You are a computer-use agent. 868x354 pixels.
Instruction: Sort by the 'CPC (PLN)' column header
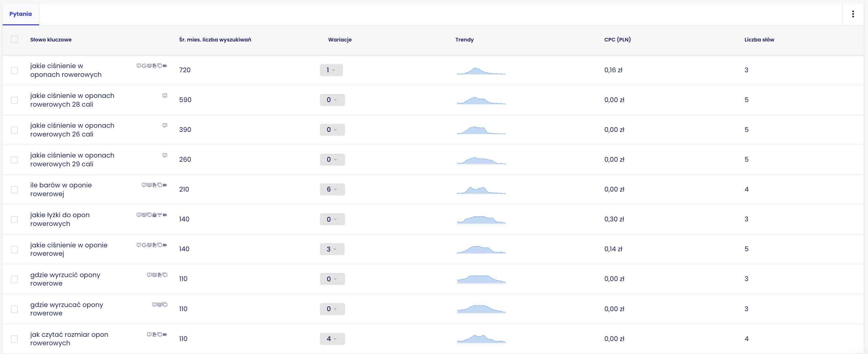coord(617,40)
